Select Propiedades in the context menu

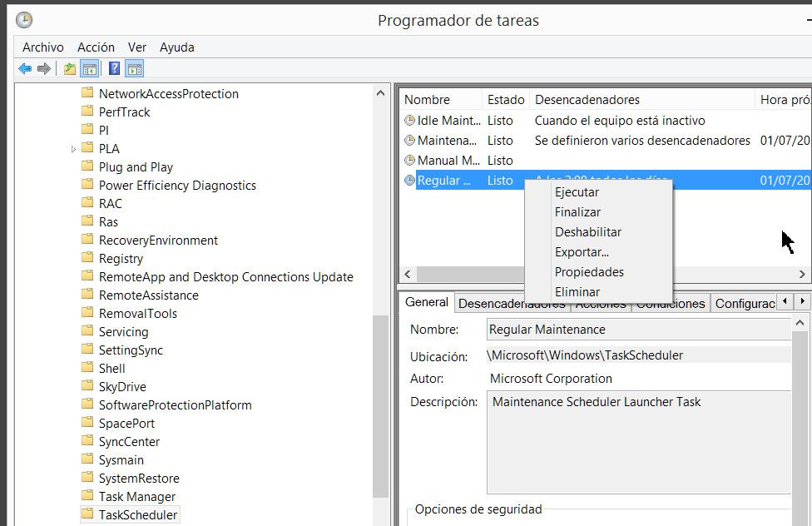(589, 272)
